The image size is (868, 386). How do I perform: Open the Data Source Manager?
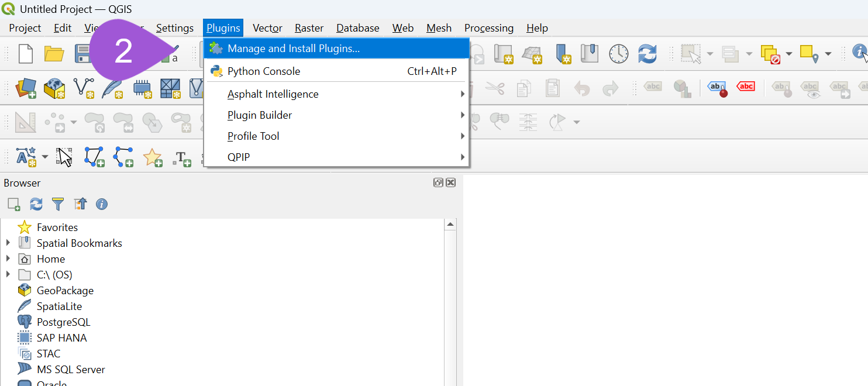(x=26, y=88)
